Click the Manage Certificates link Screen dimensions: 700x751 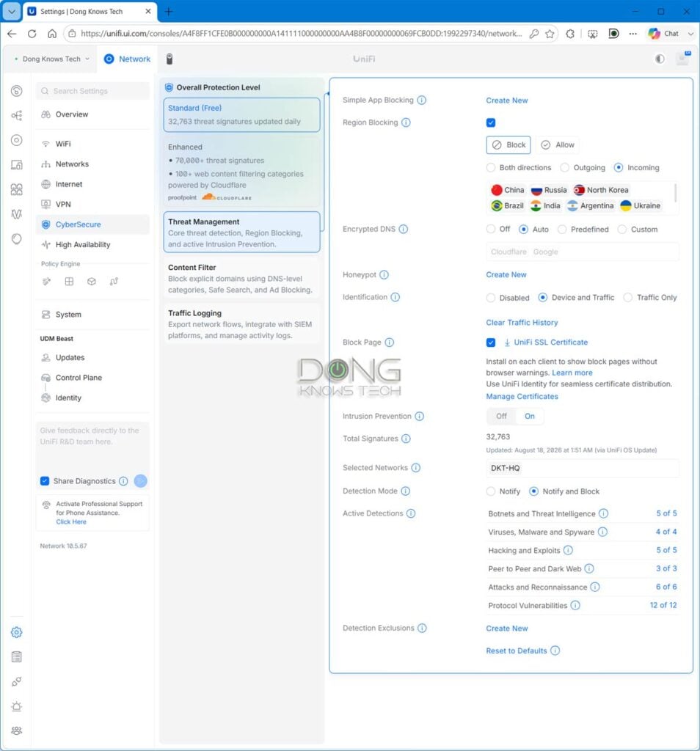(522, 397)
